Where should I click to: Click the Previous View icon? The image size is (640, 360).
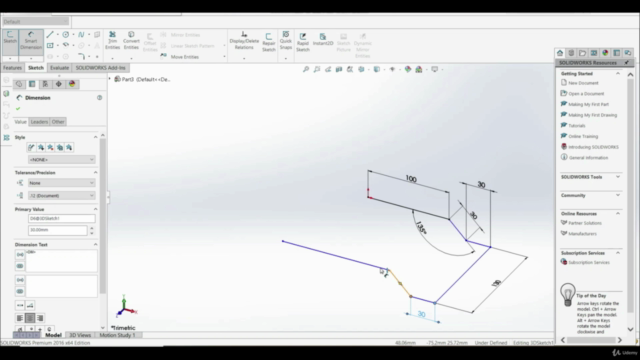coord(328,69)
